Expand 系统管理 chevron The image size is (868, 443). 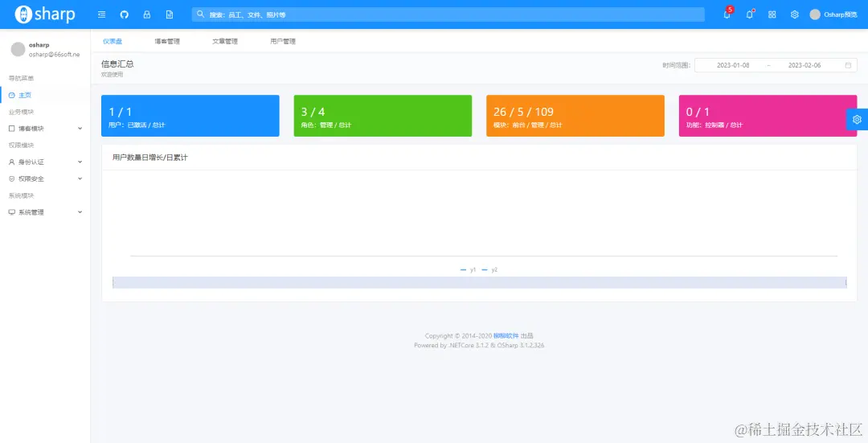click(x=80, y=212)
